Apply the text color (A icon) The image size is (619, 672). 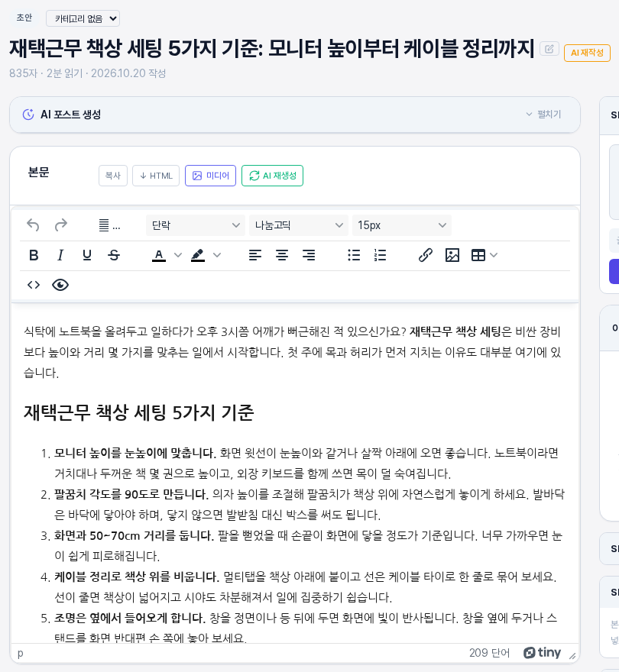click(x=159, y=255)
